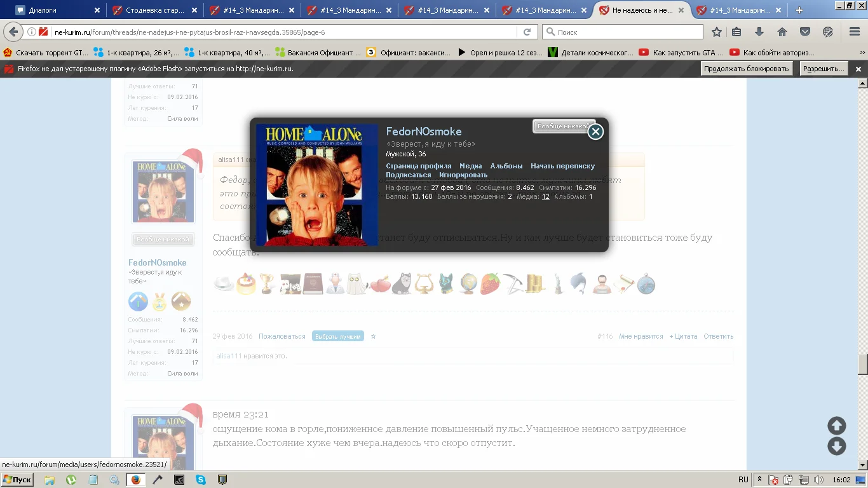Click the strawberry award badge

pyautogui.click(x=490, y=283)
